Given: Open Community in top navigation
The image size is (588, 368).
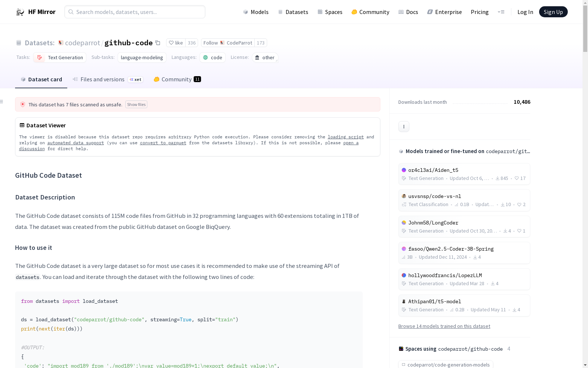Looking at the screenshot, I should click(370, 12).
